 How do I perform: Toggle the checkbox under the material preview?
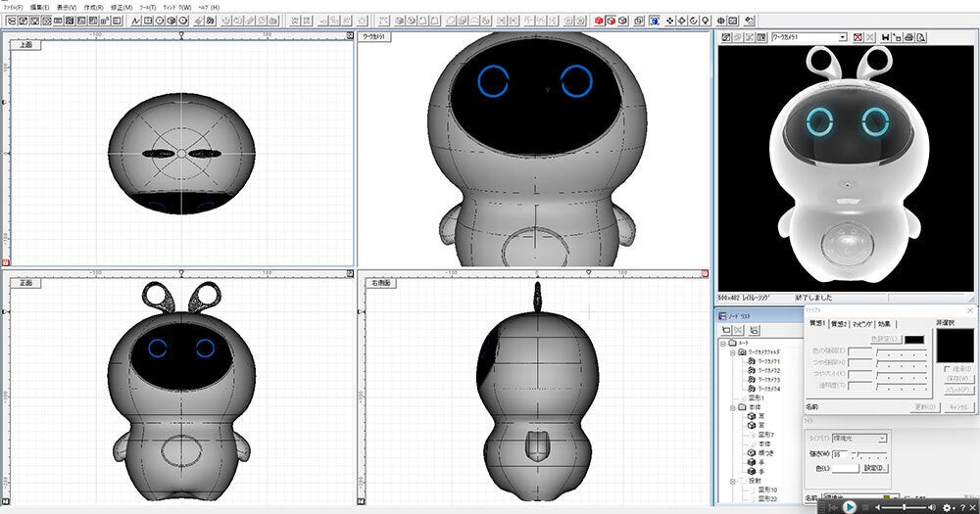tap(945, 369)
